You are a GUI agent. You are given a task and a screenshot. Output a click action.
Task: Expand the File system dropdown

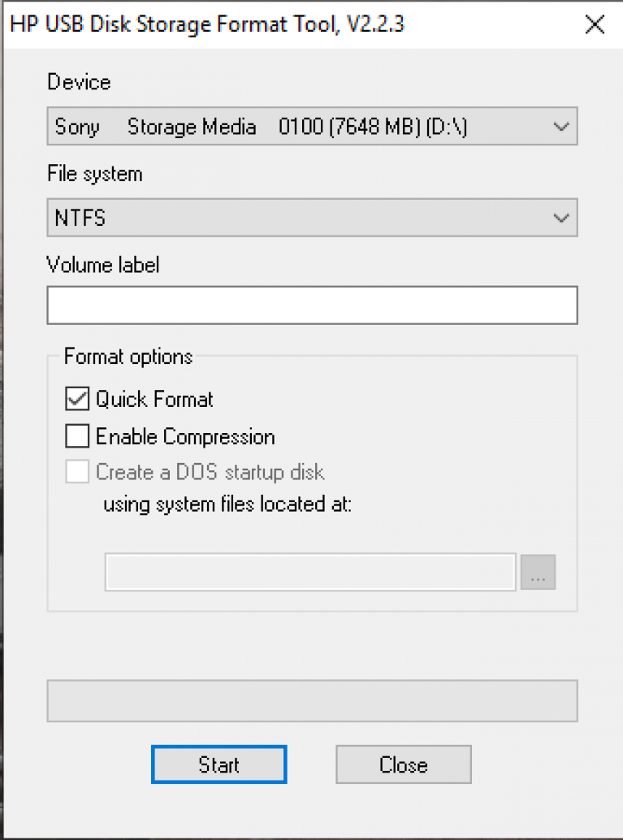(312, 218)
